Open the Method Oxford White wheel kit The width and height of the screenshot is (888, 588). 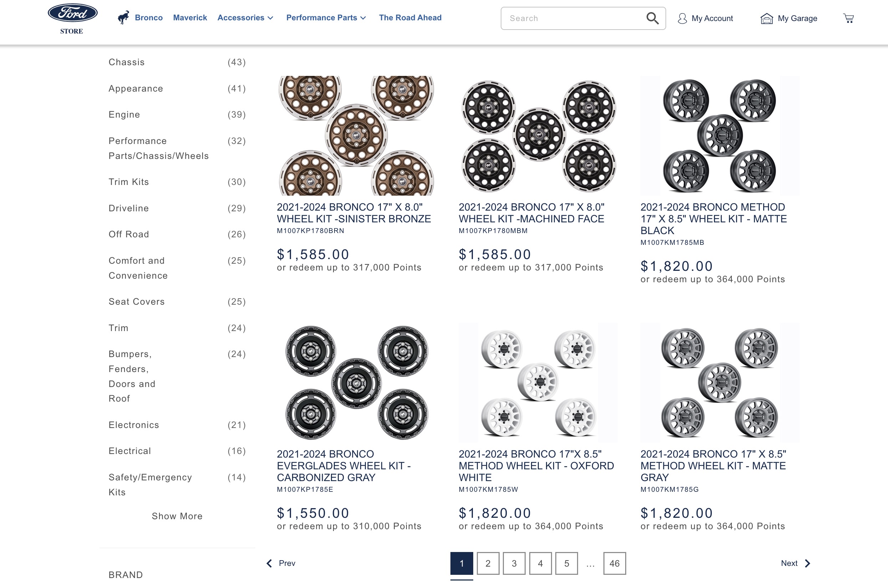tap(536, 466)
